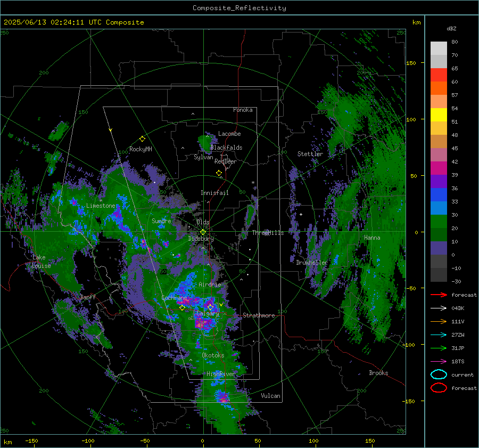The image size is (479, 448).
Task: Click the orange dBZ legend swatch below 60
Action: (x=439, y=88)
